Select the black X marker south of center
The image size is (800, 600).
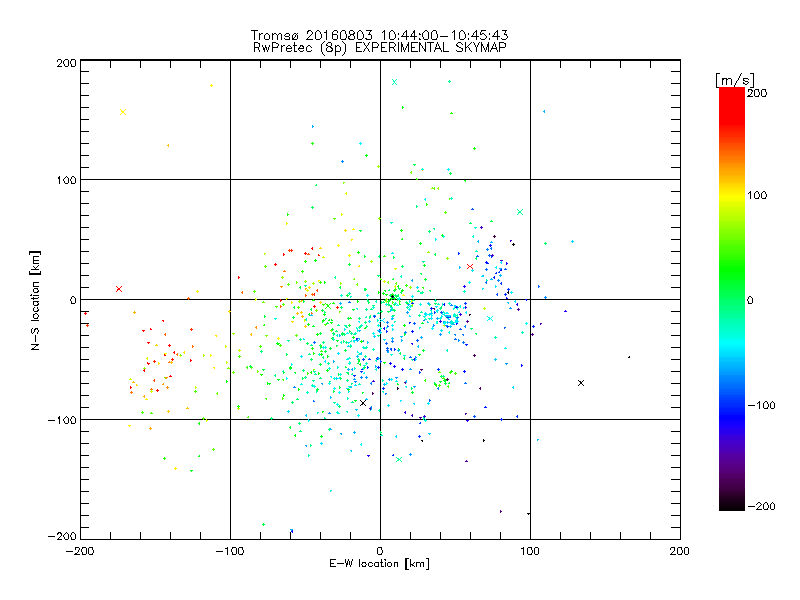(363, 403)
